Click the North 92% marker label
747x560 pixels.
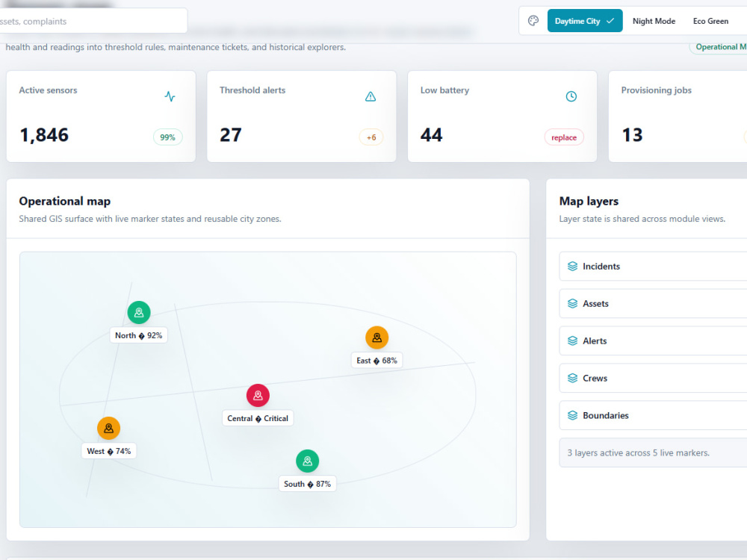click(139, 335)
